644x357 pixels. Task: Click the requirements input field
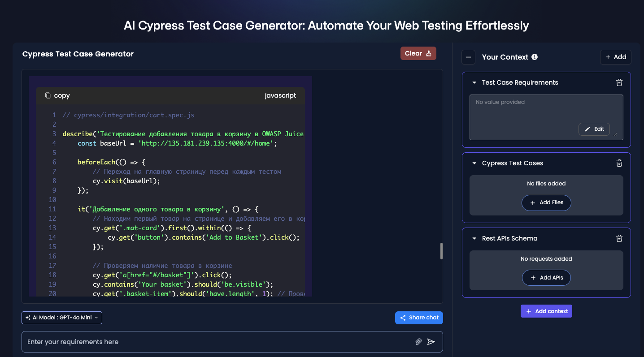[x=179, y=341]
